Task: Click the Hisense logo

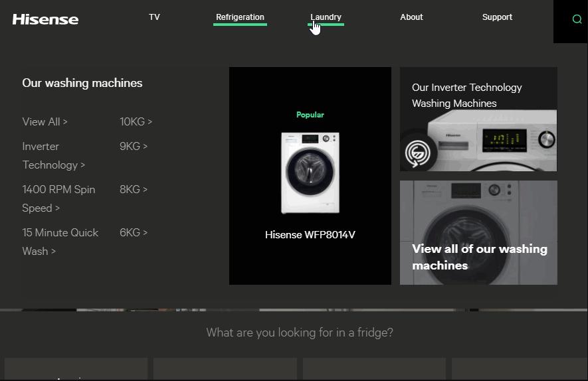Action: pyautogui.click(x=45, y=19)
